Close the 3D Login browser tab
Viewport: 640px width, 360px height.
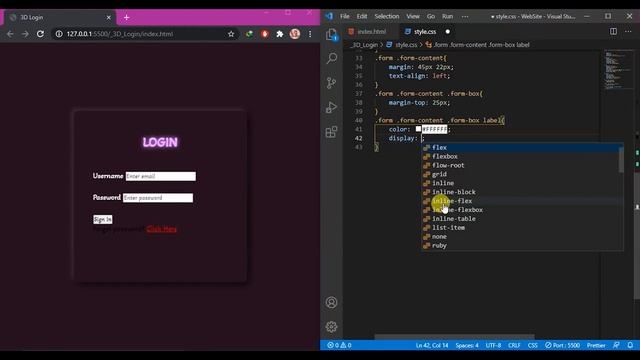[x=109, y=18]
